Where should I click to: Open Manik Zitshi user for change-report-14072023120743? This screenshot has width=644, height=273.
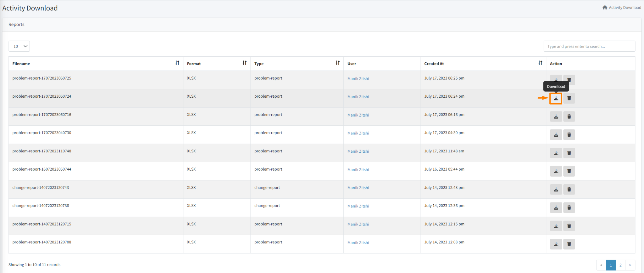click(358, 188)
